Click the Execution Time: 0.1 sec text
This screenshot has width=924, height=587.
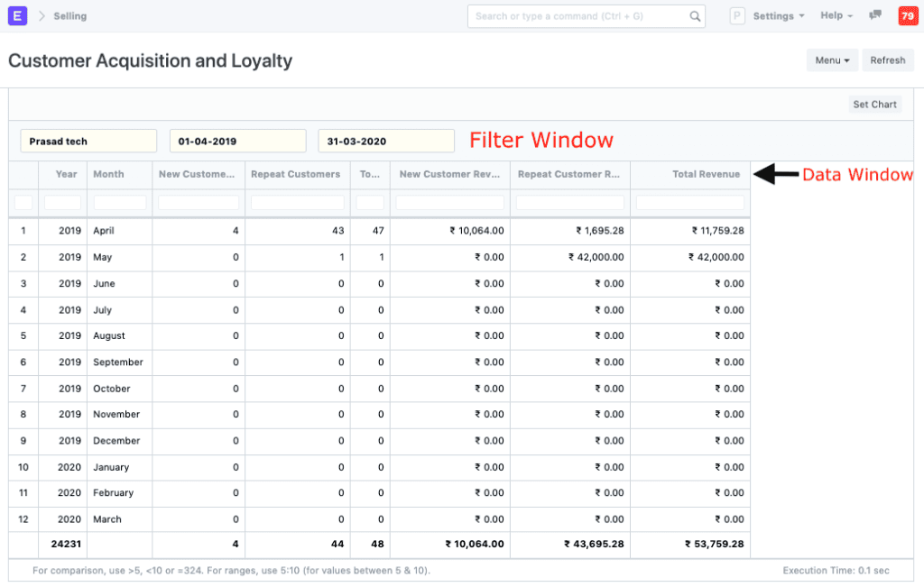pyautogui.click(x=836, y=571)
